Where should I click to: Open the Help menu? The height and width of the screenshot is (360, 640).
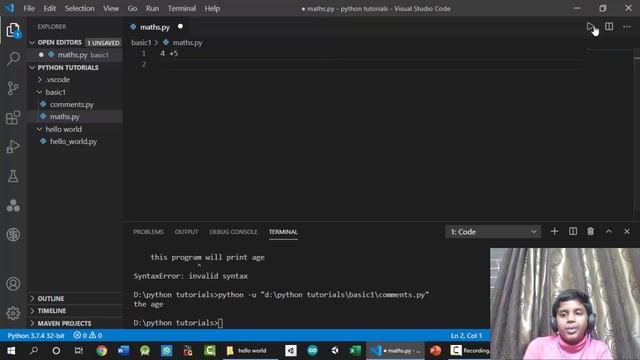click(x=212, y=8)
